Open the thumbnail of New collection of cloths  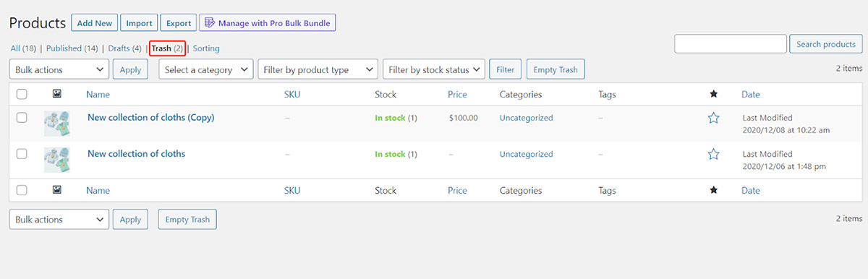[x=56, y=160]
